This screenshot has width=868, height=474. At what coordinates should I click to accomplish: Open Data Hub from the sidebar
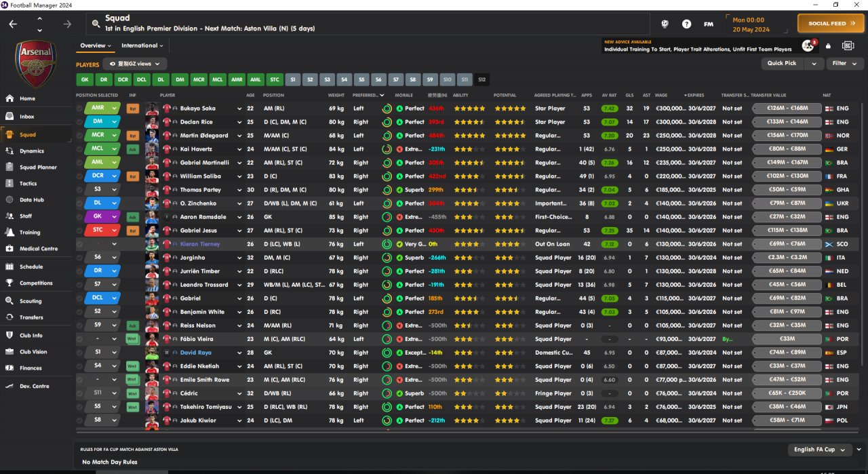[36, 200]
